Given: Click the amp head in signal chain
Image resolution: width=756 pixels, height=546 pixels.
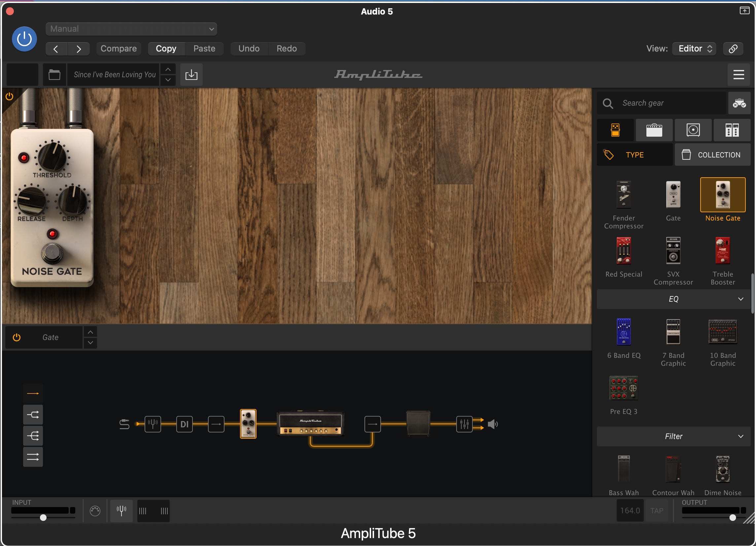Looking at the screenshot, I should pos(310,424).
